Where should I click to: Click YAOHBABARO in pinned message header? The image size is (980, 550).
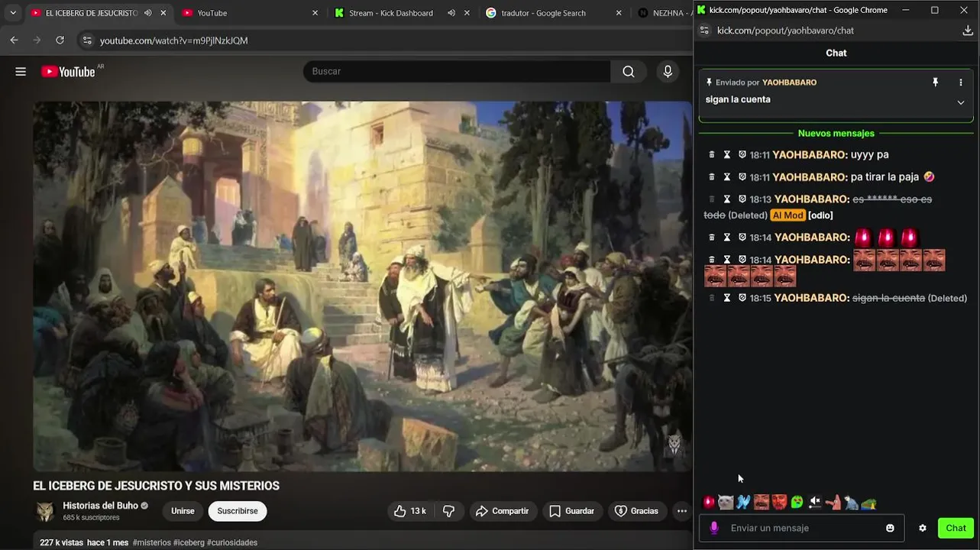point(789,82)
